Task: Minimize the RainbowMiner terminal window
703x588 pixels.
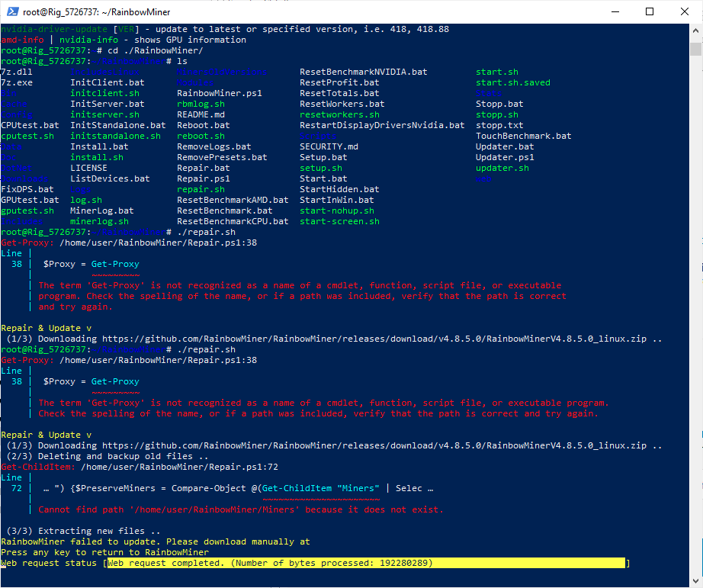Action: point(615,11)
